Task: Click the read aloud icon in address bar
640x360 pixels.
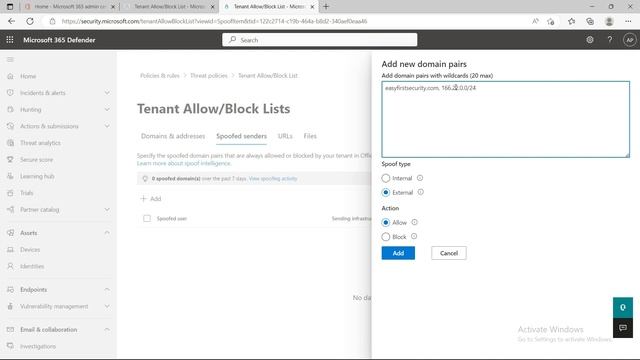Action: [535, 21]
